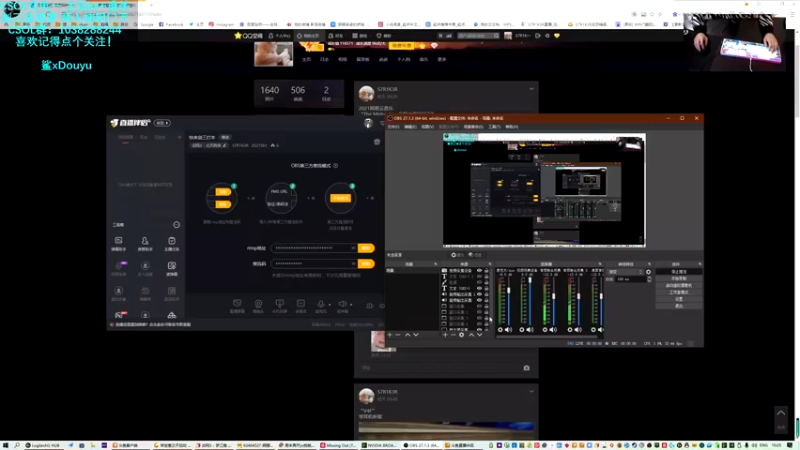The height and width of the screenshot is (450, 800).
Task: Open transition properties gear in Scene Transitions
Action: [648, 272]
